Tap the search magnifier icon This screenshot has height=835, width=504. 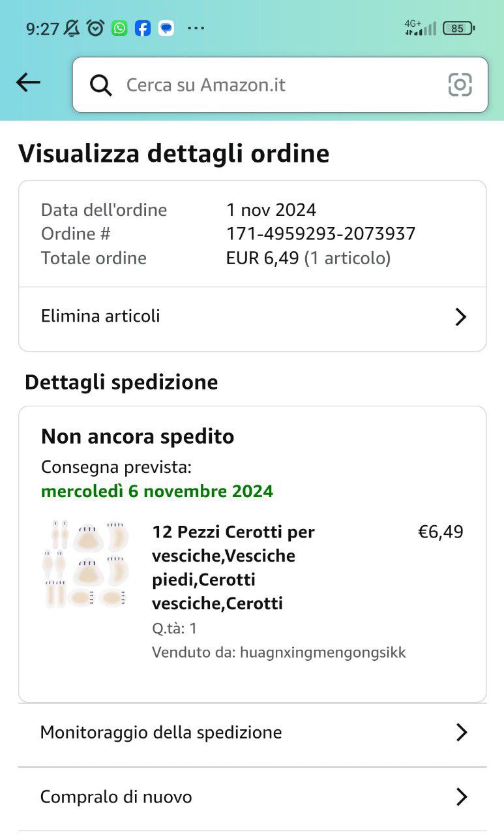100,85
